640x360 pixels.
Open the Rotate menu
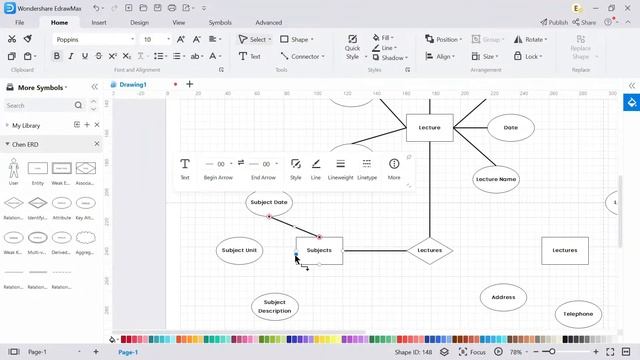[530, 39]
